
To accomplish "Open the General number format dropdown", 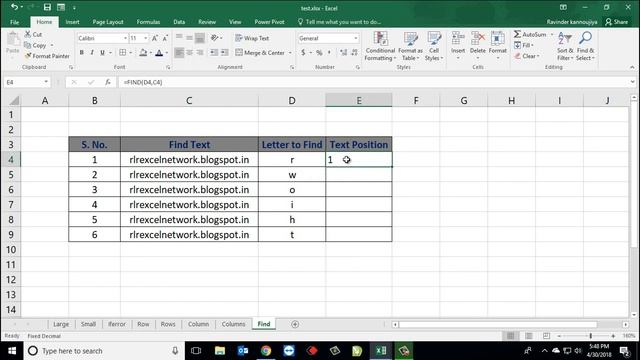I will coord(356,38).
